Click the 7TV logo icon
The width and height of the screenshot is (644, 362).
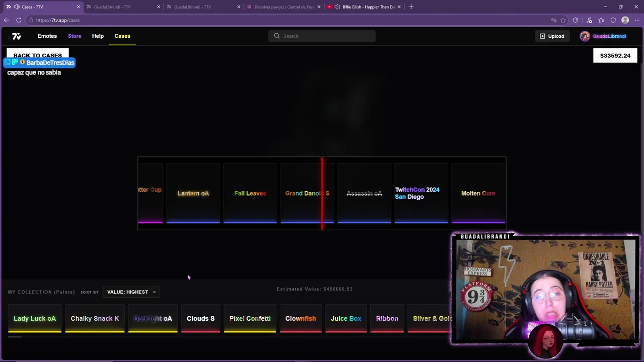tap(17, 36)
